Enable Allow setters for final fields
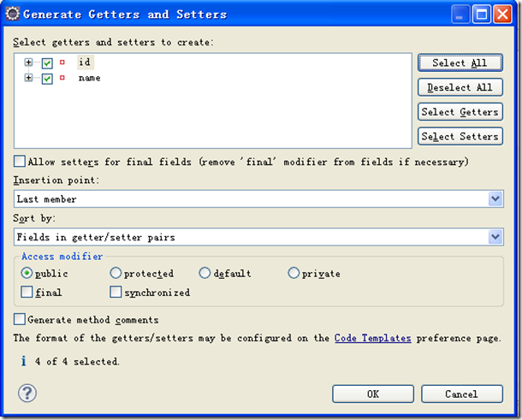The image size is (522, 420). click(20, 162)
